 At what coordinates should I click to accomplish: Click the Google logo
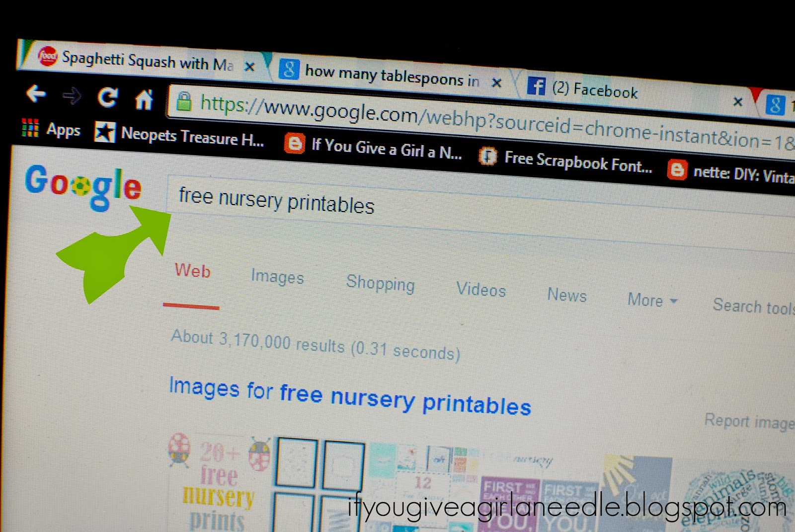point(83,187)
